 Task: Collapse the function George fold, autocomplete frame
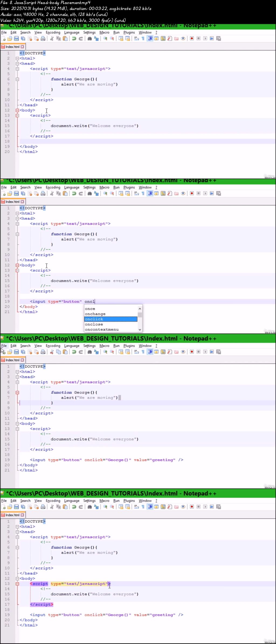(x=17, y=234)
